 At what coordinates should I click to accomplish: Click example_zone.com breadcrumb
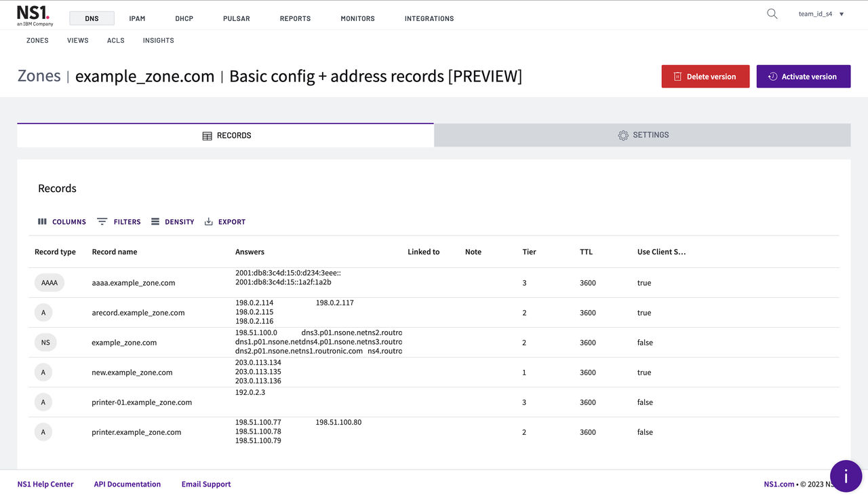pyautogui.click(x=144, y=77)
